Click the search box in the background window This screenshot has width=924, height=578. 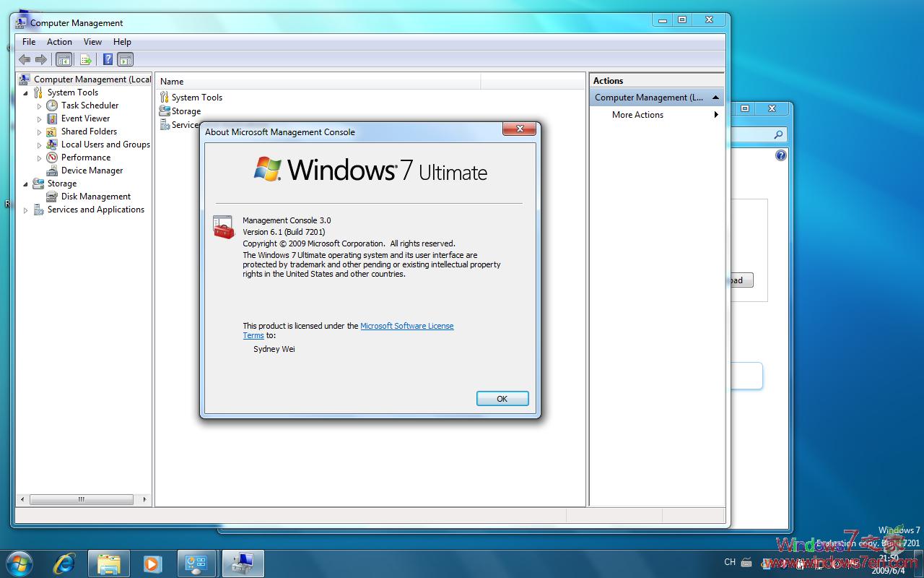(x=758, y=134)
